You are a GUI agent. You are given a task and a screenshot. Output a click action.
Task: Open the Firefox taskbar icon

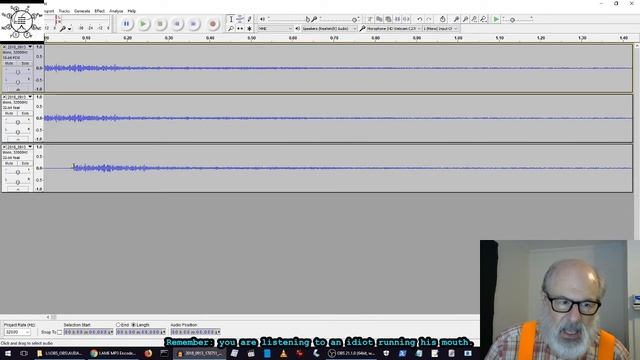pyautogui.click(x=148, y=353)
